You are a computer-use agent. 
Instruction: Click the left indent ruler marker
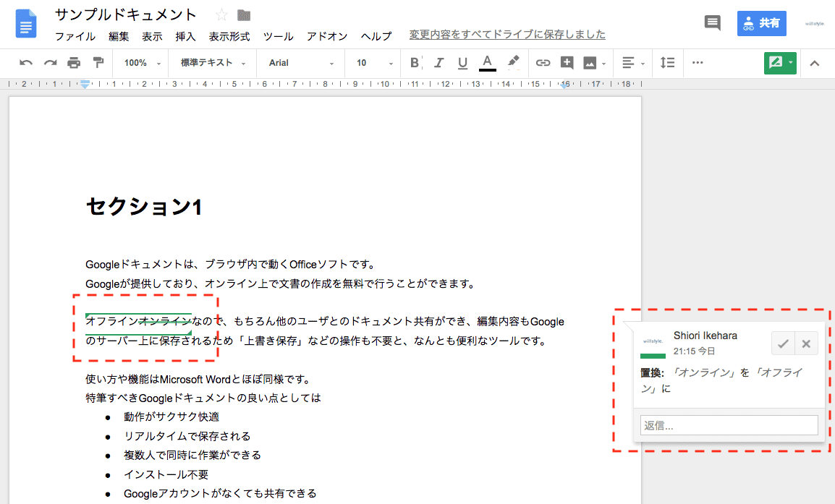coord(85,84)
